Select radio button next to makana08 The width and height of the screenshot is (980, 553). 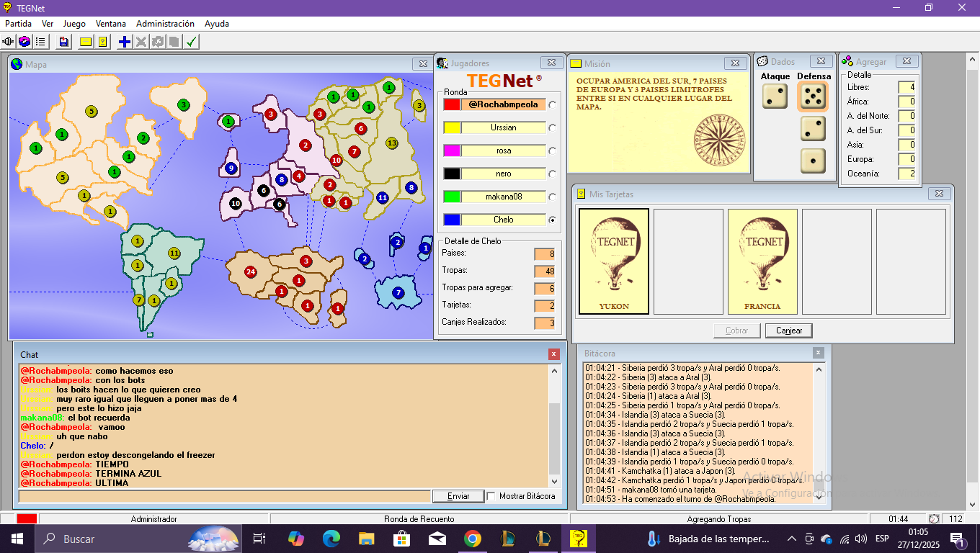pos(553,197)
